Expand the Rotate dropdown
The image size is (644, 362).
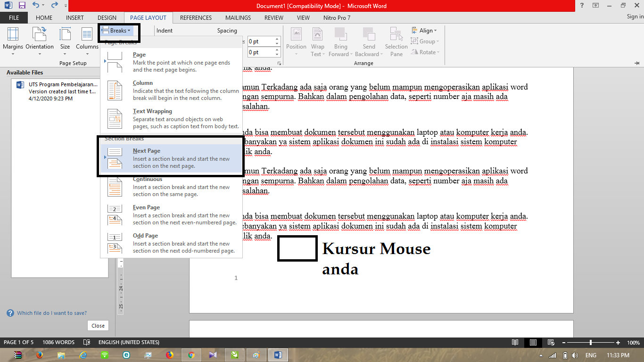pos(425,52)
